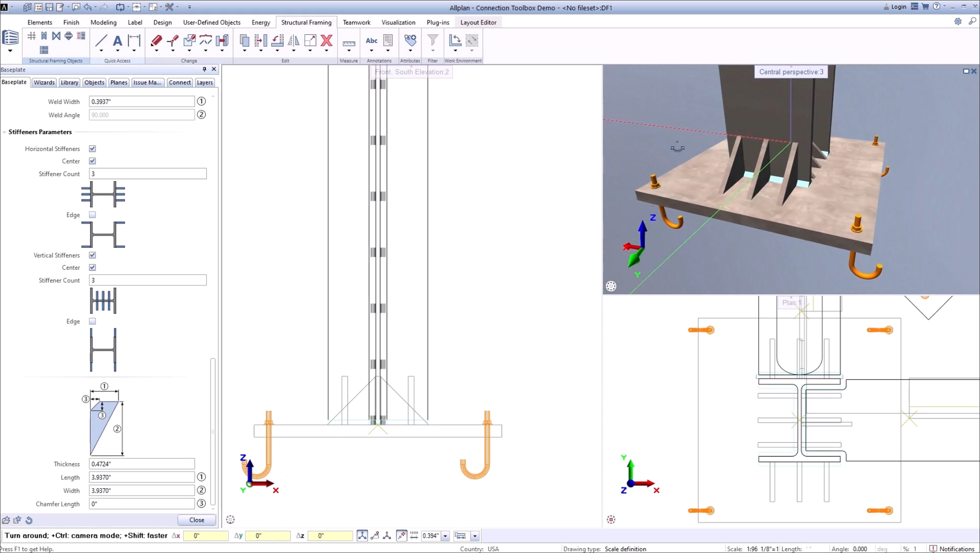The image size is (980, 553).
Task: Click the Login link in title bar
Action: [x=895, y=6]
